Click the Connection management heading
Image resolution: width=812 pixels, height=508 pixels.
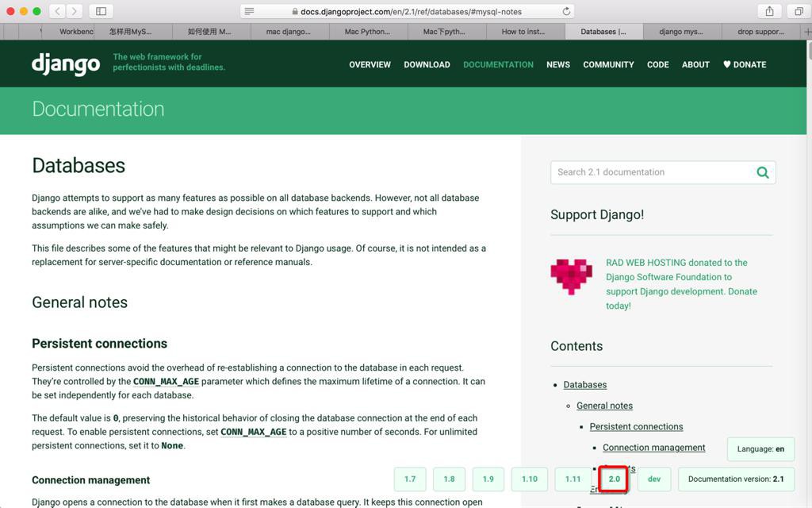[90, 480]
